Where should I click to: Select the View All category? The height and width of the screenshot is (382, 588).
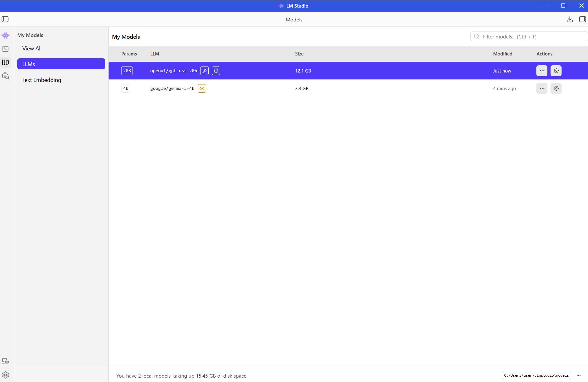32,49
